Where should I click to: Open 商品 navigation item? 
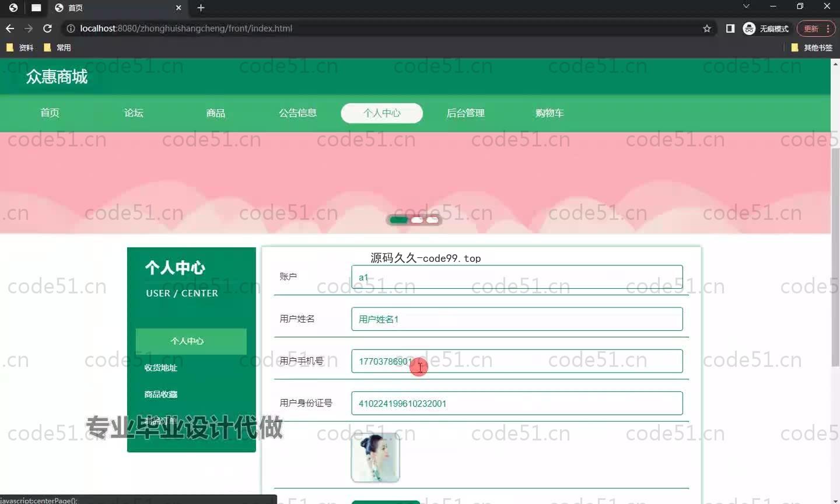(216, 113)
